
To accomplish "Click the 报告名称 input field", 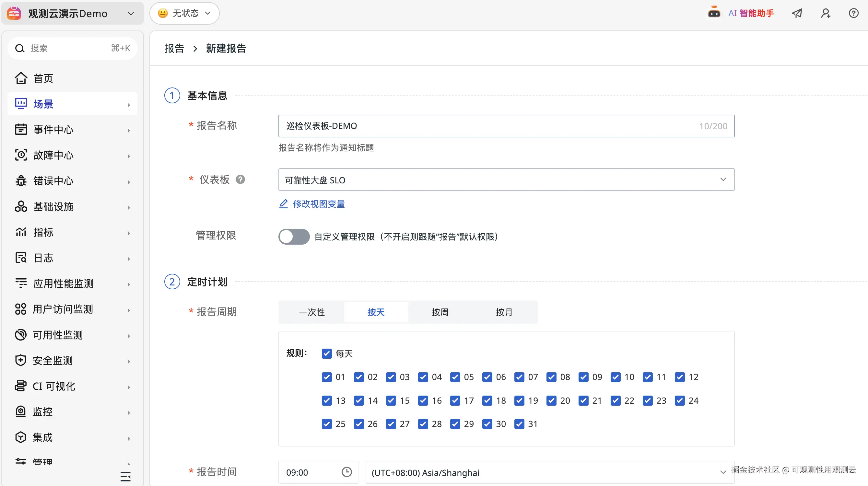I will point(488,126).
